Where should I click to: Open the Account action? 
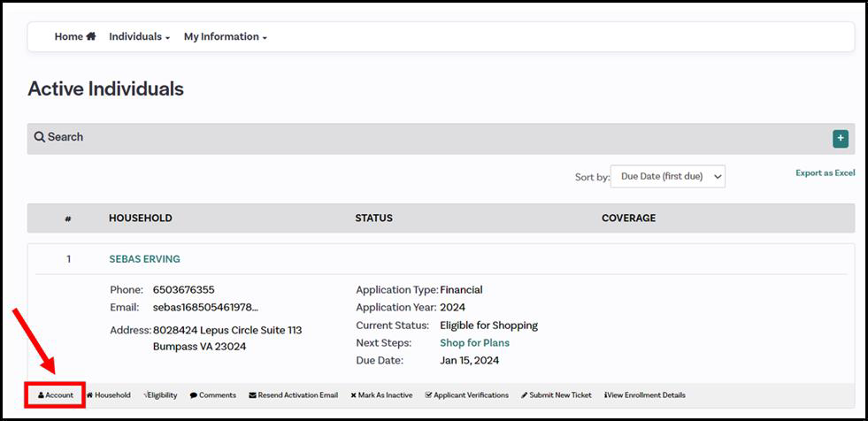(56, 395)
